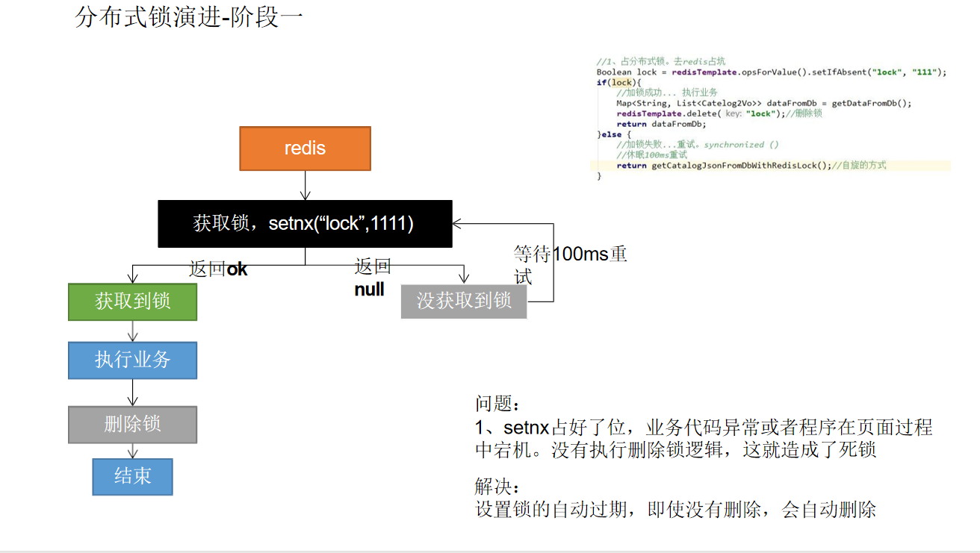
Task: Select the blue 结束 box
Action: click(x=132, y=476)
